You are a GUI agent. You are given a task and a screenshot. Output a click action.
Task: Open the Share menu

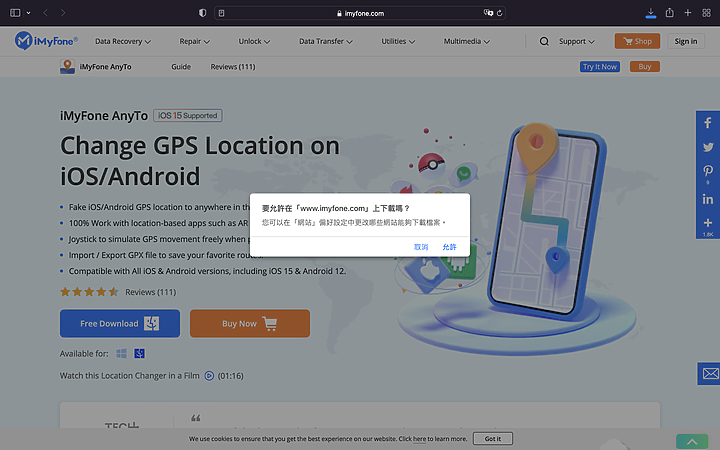point(669,12)
